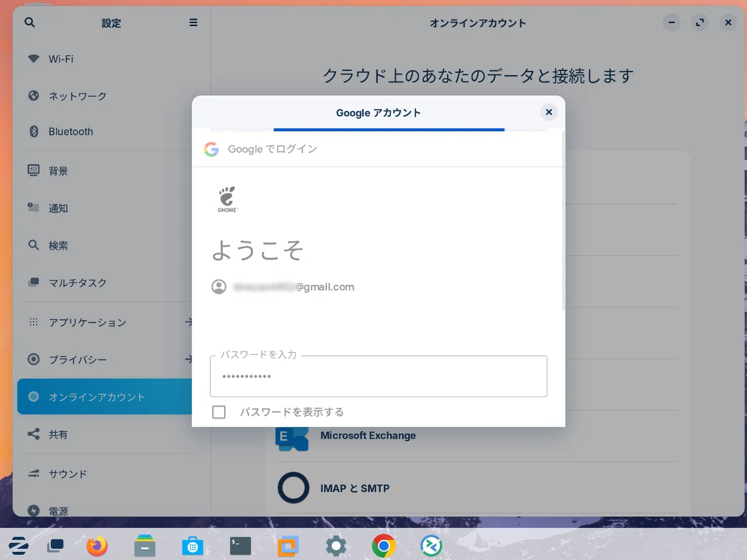Check the パスワードを表示する checkbox
747x560 pixels.
click(218, 412)
